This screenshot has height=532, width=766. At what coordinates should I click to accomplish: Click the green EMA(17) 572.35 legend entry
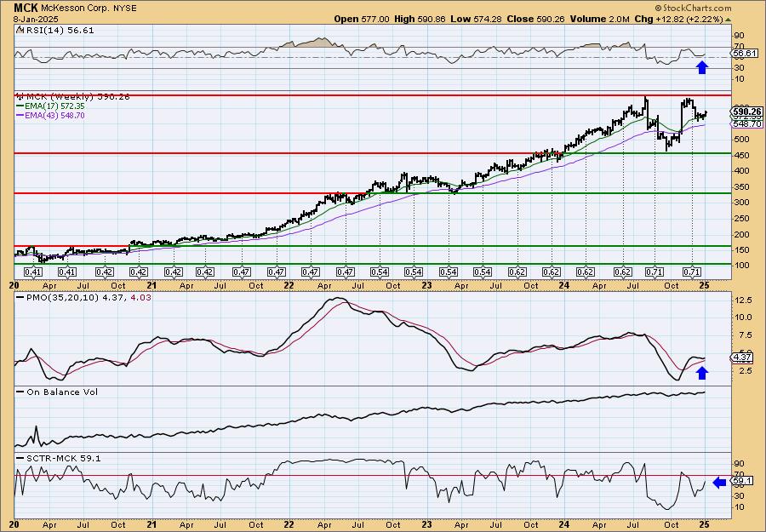[x=51, y=106]
